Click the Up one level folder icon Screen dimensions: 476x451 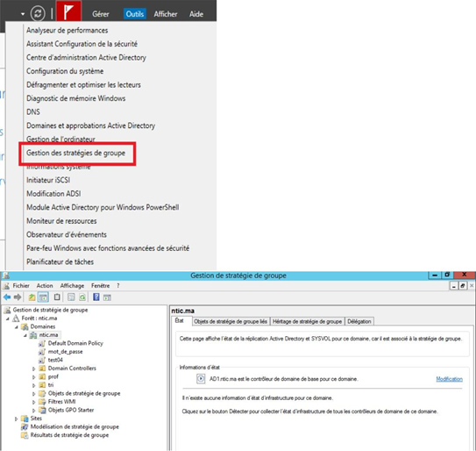[32, 297]
